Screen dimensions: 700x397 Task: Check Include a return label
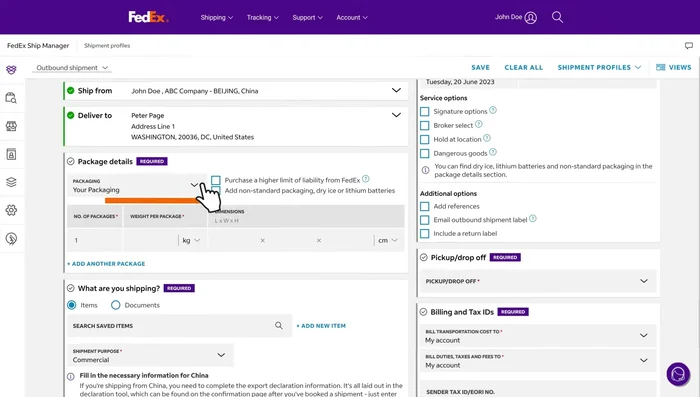[425, 234]
